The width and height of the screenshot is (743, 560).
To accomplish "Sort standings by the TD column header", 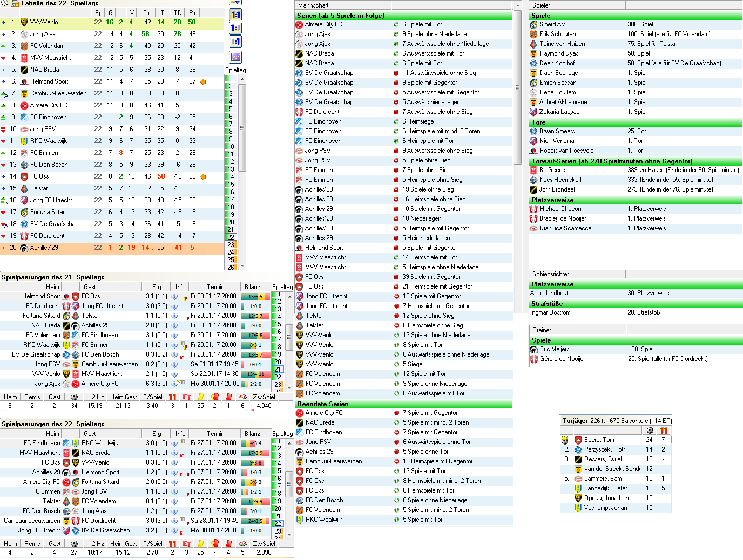I will (x=178, y=12).
